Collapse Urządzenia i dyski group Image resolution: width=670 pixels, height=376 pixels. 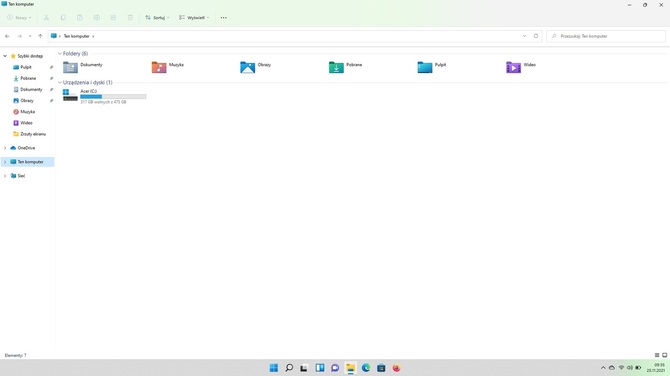click(x=60, y=82)
